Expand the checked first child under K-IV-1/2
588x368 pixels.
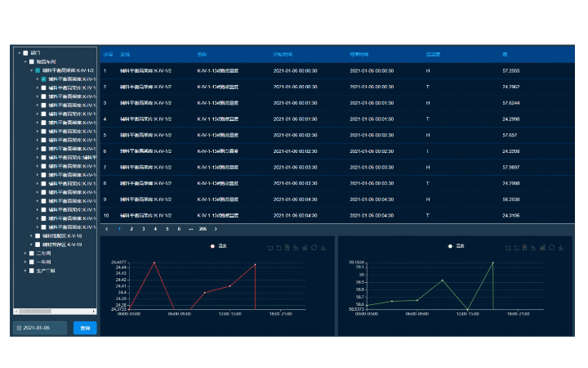point(38,79)
